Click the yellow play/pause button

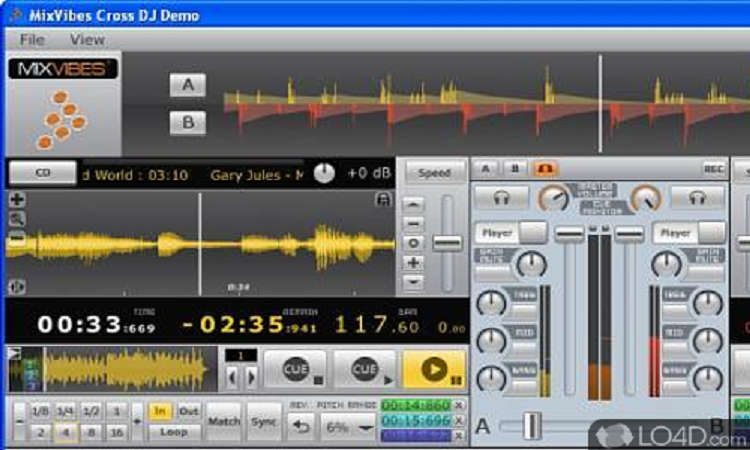point(434,369)
